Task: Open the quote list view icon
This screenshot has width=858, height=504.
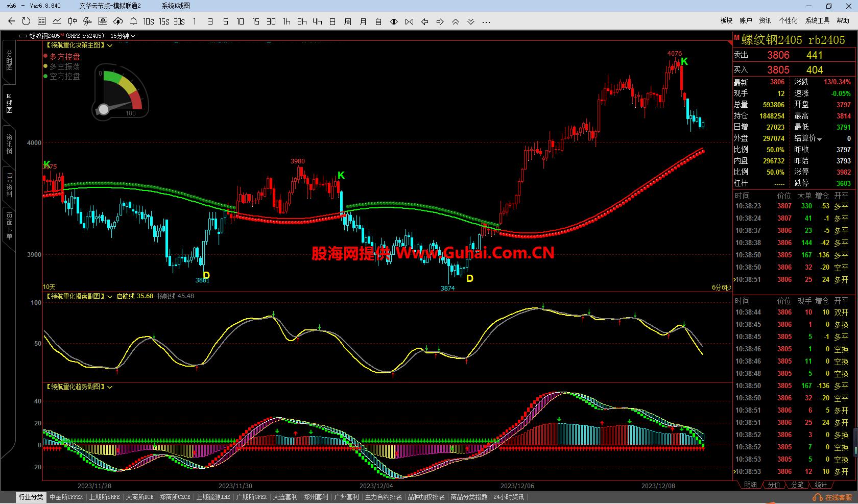Action: pos(41,21)
